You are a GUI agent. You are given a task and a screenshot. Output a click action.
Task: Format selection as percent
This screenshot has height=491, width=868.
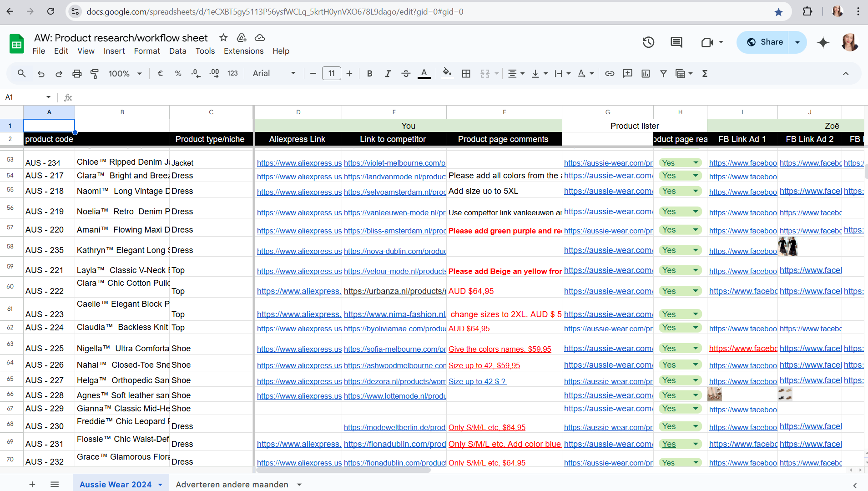point(178,73)
